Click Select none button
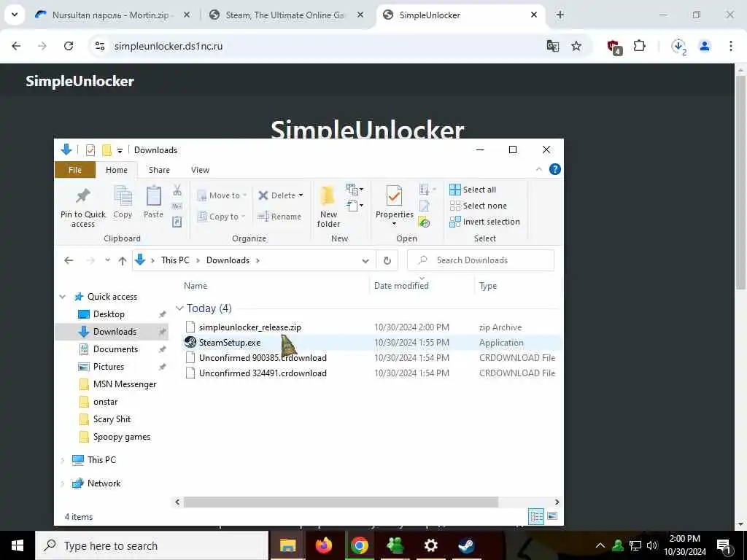This screenshot has height=560, width=747. point(479,206)
